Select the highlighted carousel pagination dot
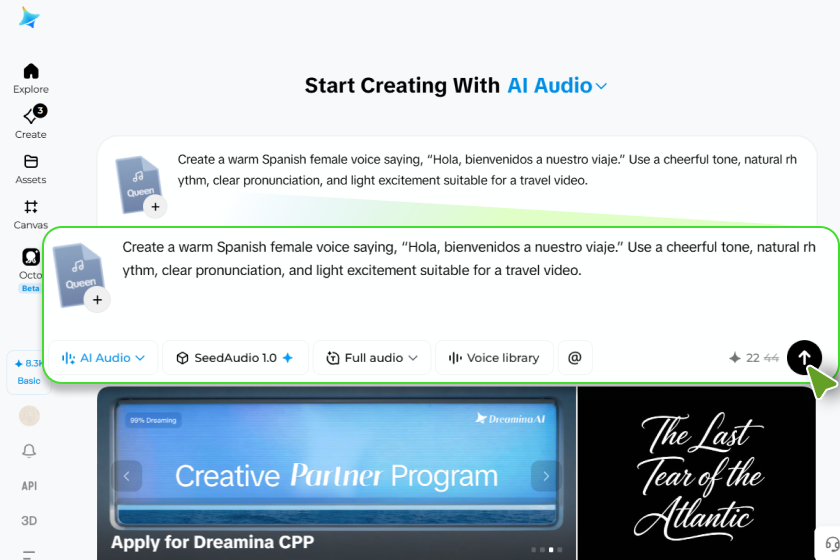Screen dimensions: 840x560 click(551, 549)
